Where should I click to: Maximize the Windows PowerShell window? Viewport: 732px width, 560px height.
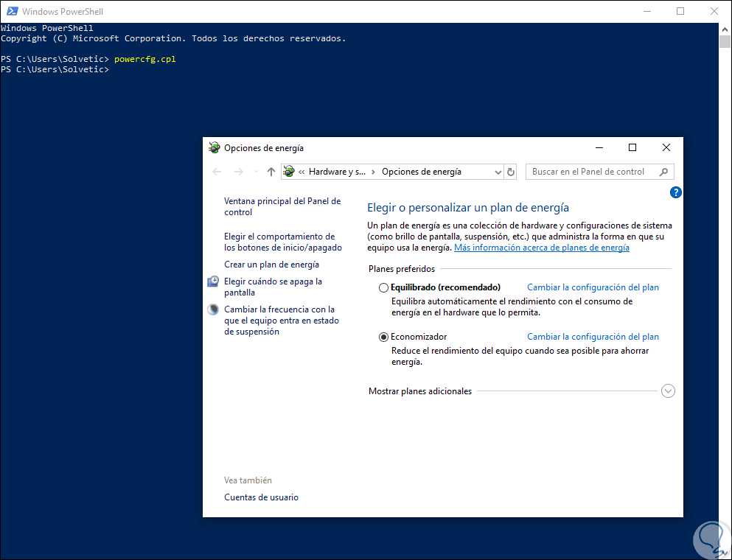[x=680, y=11]
